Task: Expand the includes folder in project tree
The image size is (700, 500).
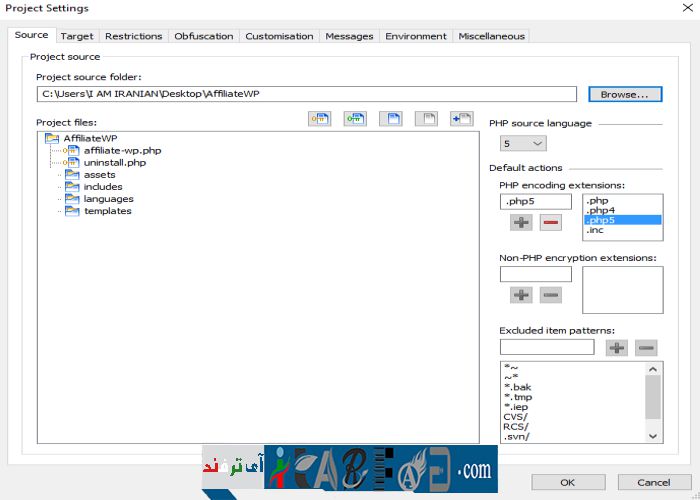Action: [60, 187]
